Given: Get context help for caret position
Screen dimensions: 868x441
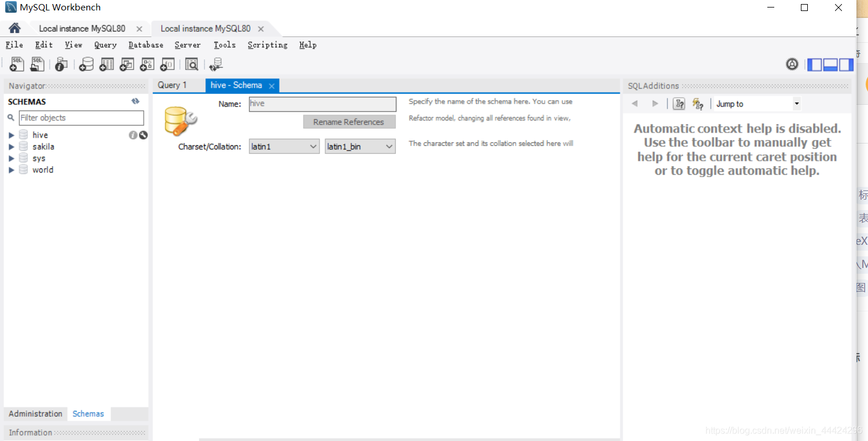Looking at the screenshot, I should tap(679, 104).
